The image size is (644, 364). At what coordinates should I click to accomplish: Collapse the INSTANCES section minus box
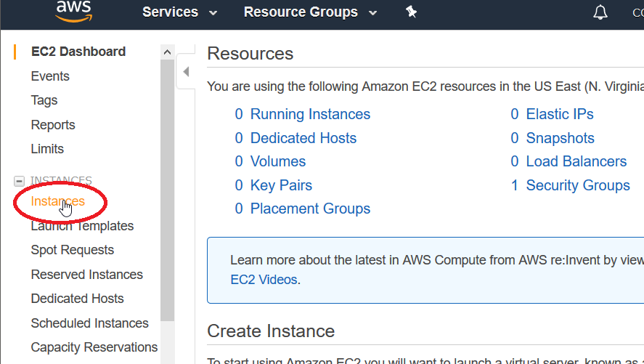click(x=19, y=181)
